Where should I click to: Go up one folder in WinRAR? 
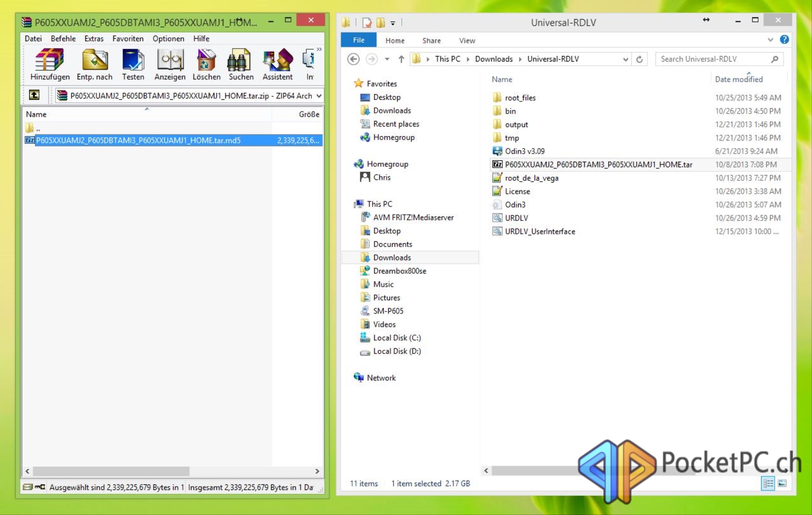pyautogui.click(x=34, y=95)
